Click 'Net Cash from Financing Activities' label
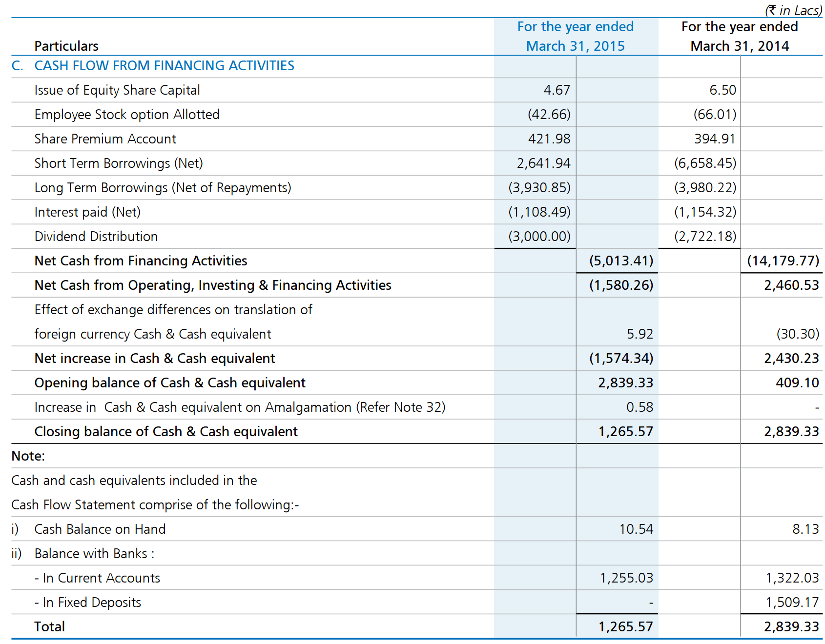This screenshot has width=825, height=644. 141,261
